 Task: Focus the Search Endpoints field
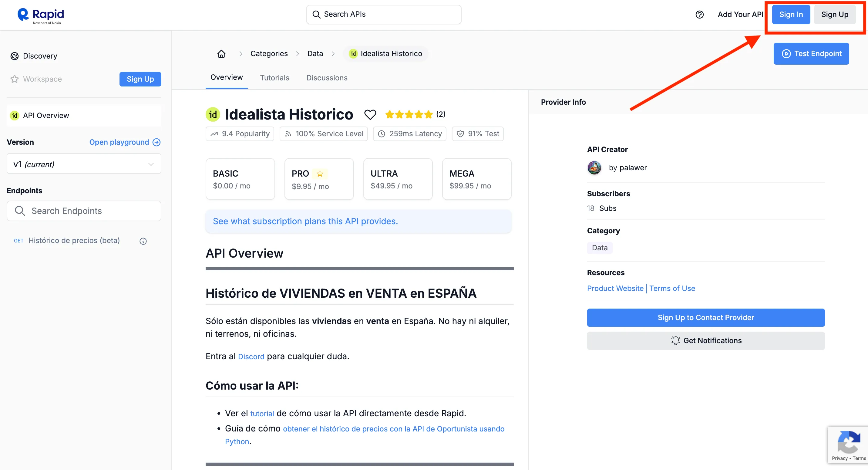pyautogui.click(x=84, y=211)
